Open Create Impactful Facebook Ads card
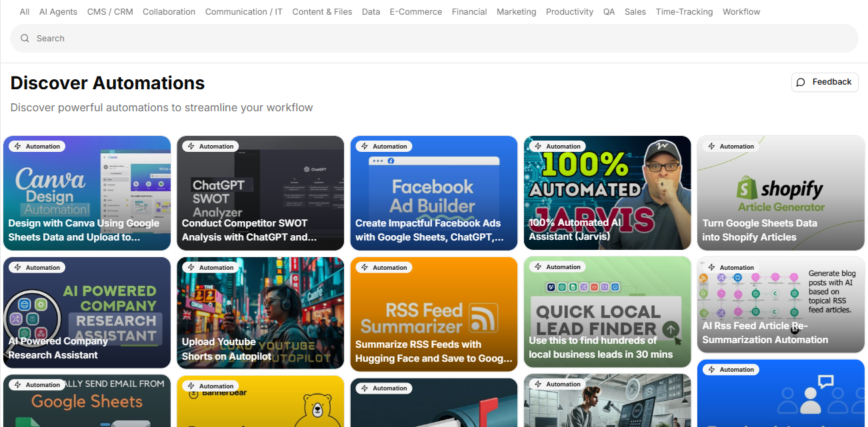868x427 pixels. click(x=434, y=193)
